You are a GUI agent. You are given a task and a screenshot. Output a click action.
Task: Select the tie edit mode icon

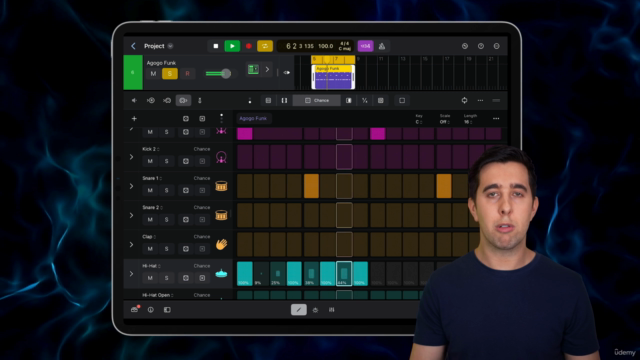[284, 100]
